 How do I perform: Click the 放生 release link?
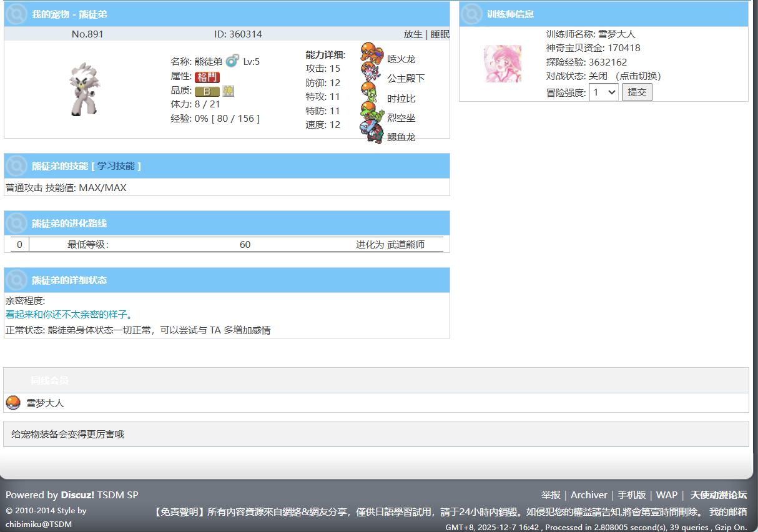click(x=413, y=34)
